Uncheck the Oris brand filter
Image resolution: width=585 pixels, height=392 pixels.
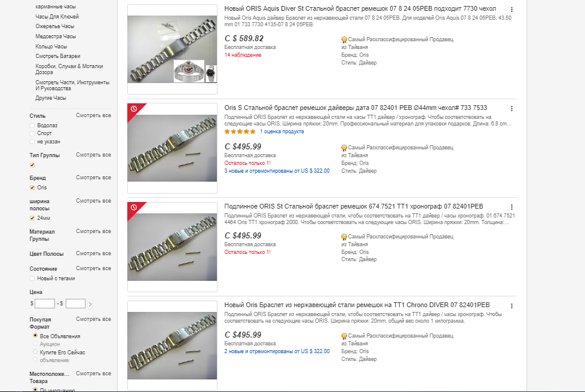(32, 188)
